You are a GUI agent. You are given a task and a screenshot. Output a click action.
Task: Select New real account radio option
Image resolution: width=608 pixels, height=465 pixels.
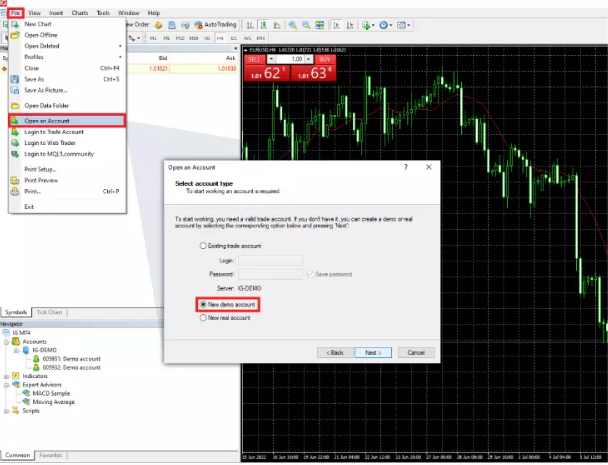point(203,318)
